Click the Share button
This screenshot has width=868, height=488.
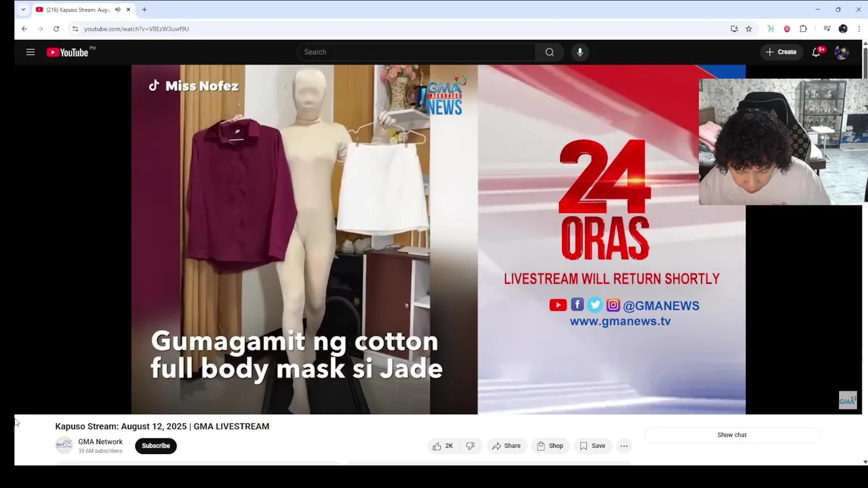click(x=506, y=446)
